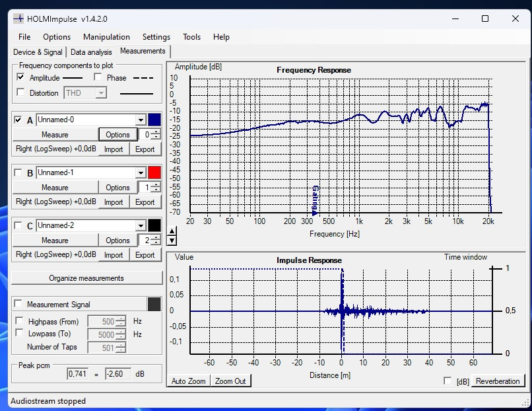
Task: Click the Right (LogSweep) +0,0dB label for A
Action: [56, 149]
